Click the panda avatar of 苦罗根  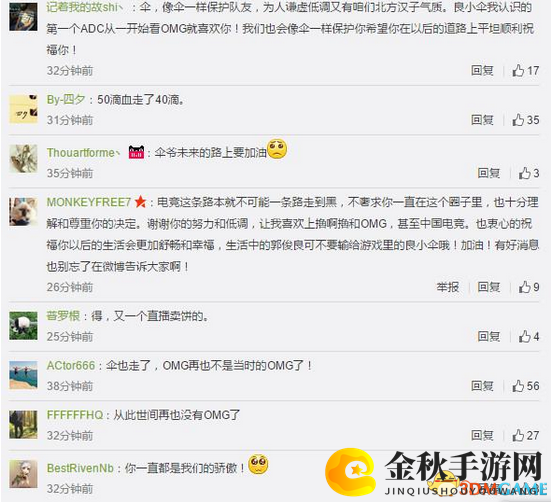click(23, 326)
